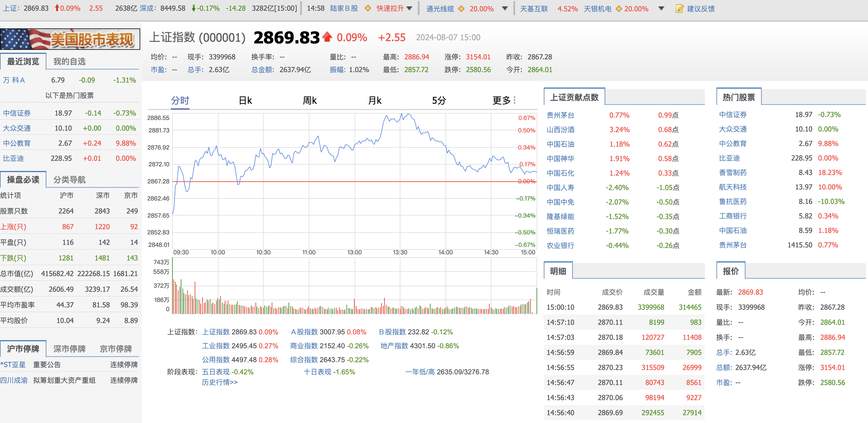Click the plus icon beside 通光线缆
868x423 pixels.
(461, 9)
